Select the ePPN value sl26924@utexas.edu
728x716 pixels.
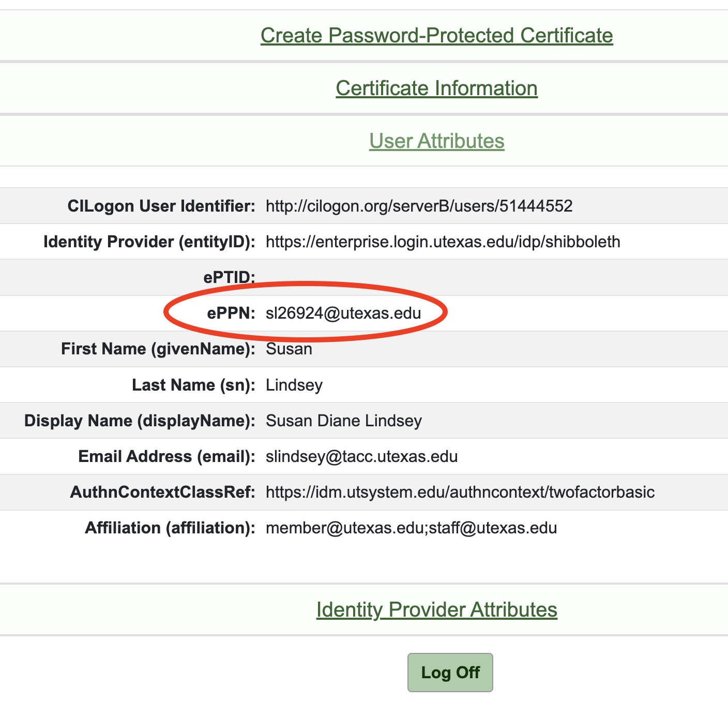pyautogui.click(x=343, y=314)
